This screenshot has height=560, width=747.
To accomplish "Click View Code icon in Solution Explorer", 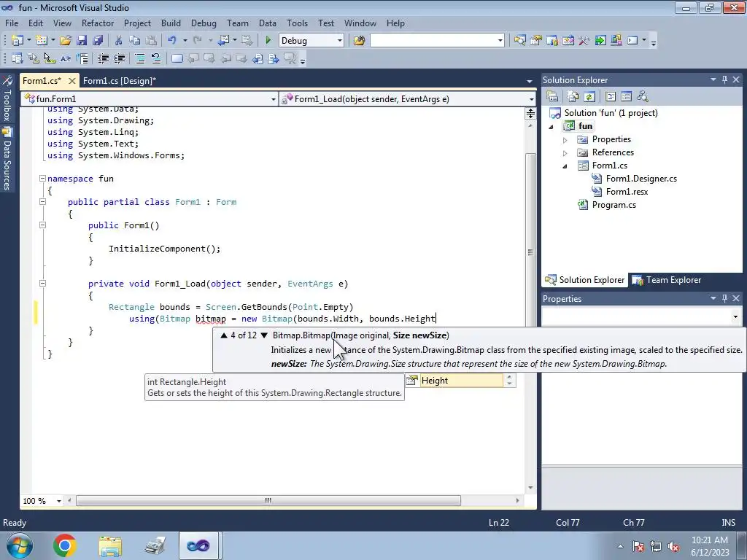I will [611, 97].
